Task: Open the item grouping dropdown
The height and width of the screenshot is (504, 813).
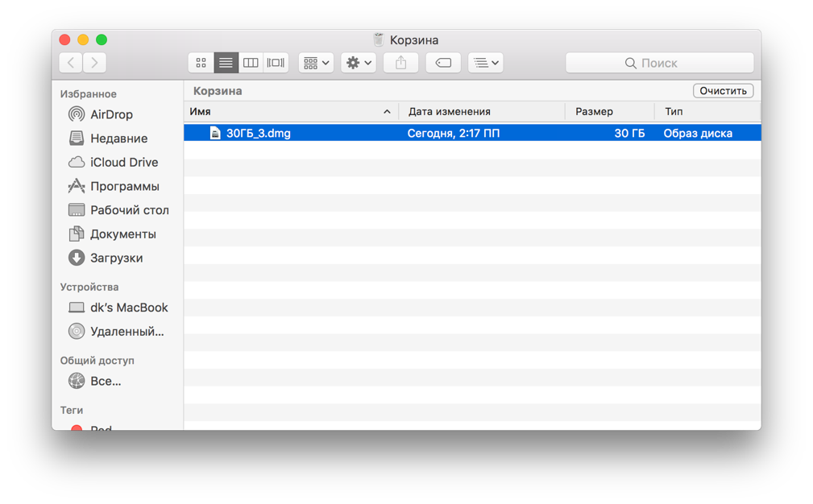Action: click(x=315, y=63)
